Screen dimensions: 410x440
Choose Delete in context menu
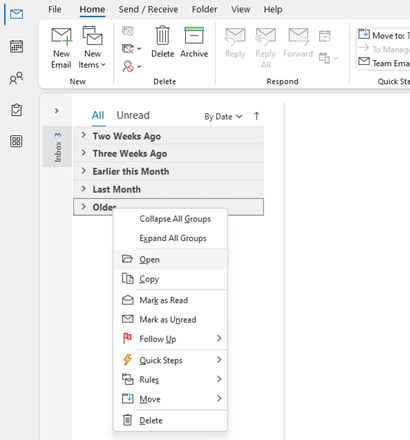(x=171, y=420)
